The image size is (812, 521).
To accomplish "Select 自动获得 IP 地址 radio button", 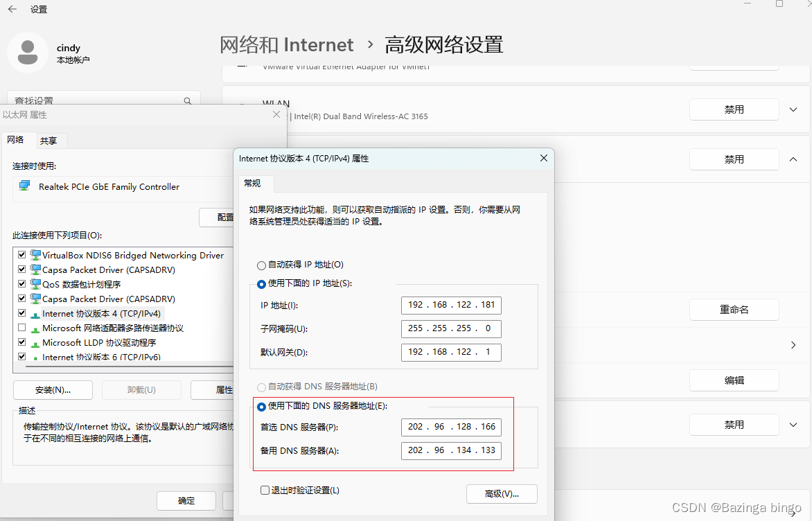I will coord(261,265).
